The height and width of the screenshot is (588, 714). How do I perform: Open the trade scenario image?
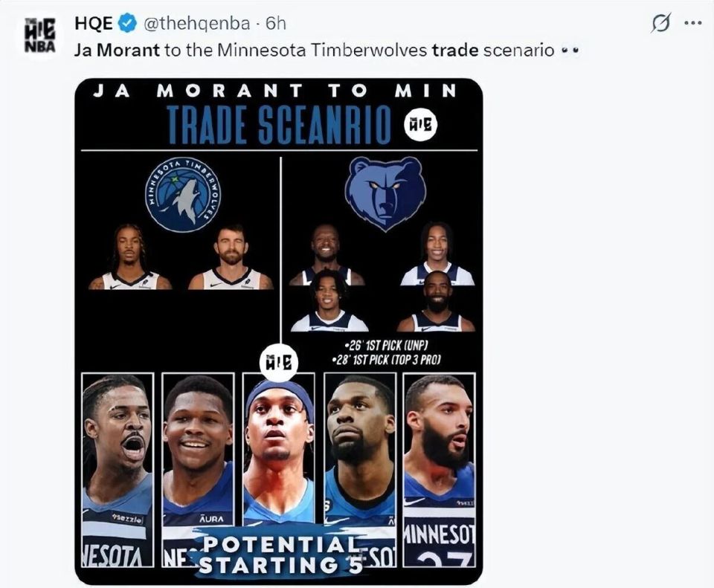click(x=279, y=332)
